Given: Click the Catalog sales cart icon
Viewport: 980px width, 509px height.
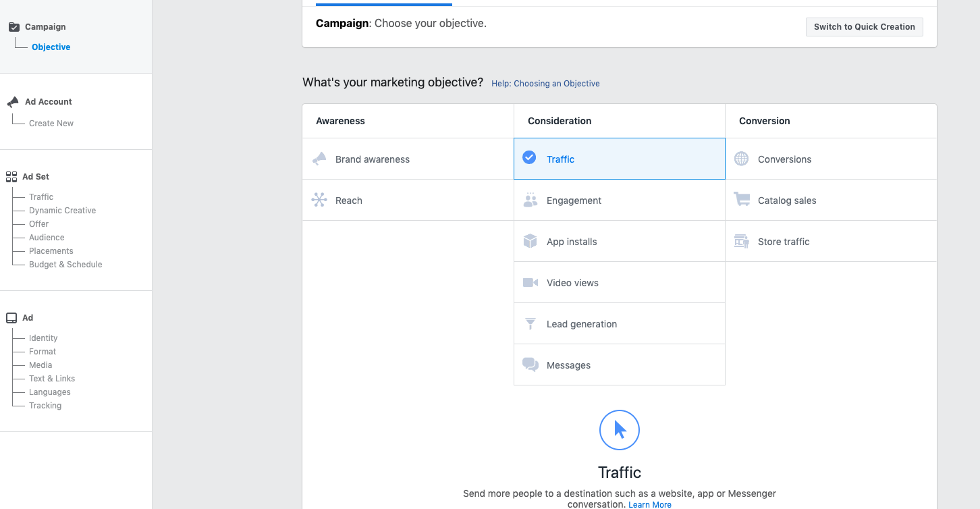Looking at the screenshot, I should pos(742,200).
